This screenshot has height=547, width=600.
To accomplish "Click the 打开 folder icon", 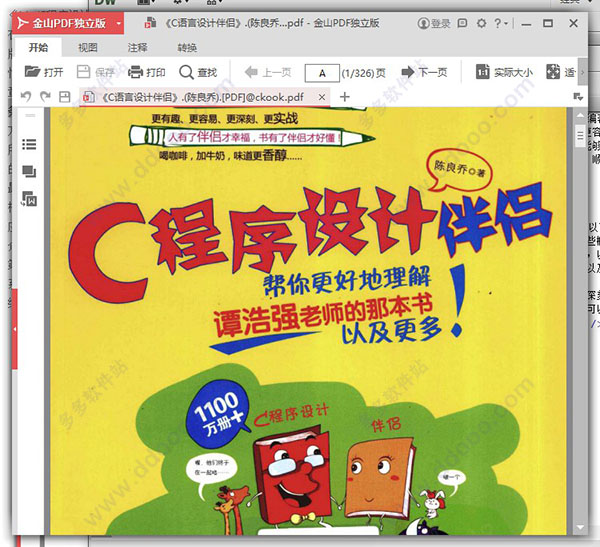I will pos(33,72).
